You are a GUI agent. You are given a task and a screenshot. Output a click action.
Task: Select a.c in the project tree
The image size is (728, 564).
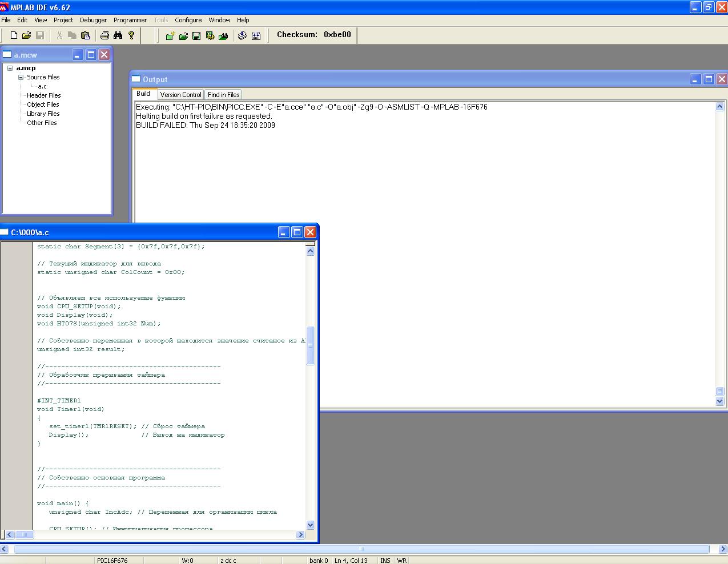[x=42, y=86]
